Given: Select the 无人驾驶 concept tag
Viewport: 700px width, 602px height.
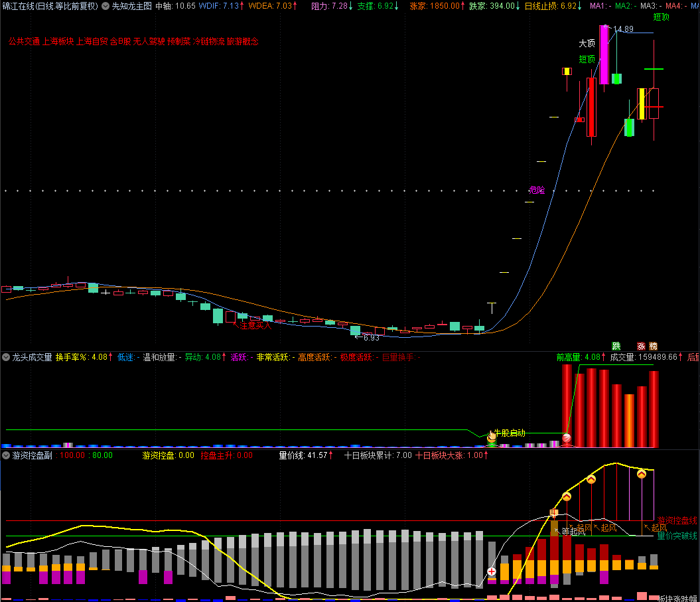Looking at the screenshot, I should (149, 41).
